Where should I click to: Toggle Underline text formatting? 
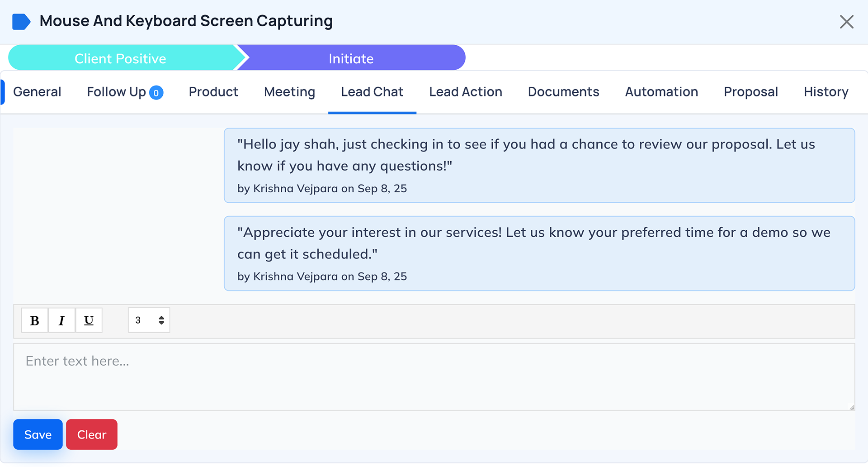tap(89, 320)
